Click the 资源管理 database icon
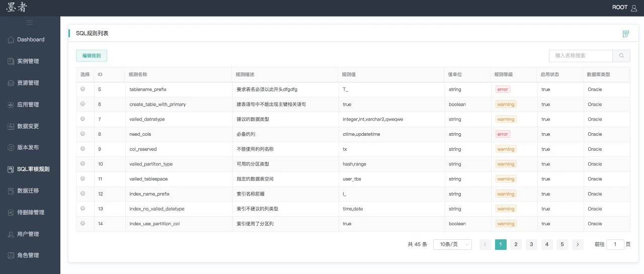The height and width of the screenshot is (274, 644). pos(11,83)
